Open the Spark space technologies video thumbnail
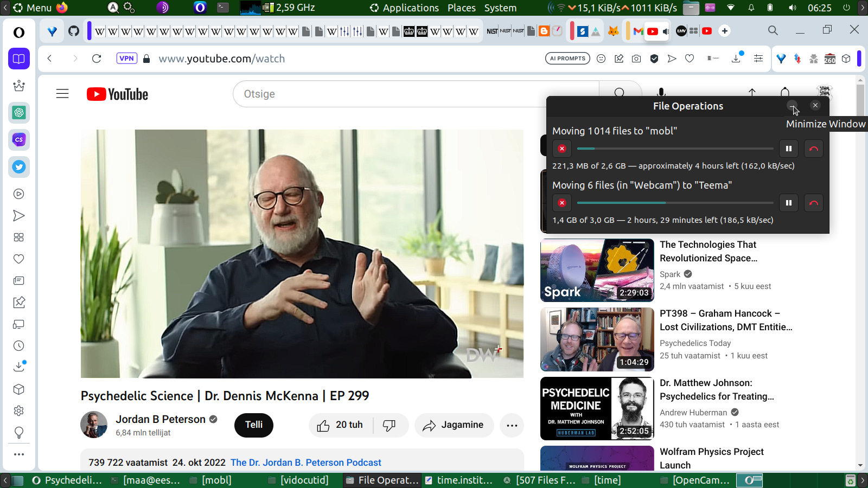 pyautogui.click(x=597, y=270)
